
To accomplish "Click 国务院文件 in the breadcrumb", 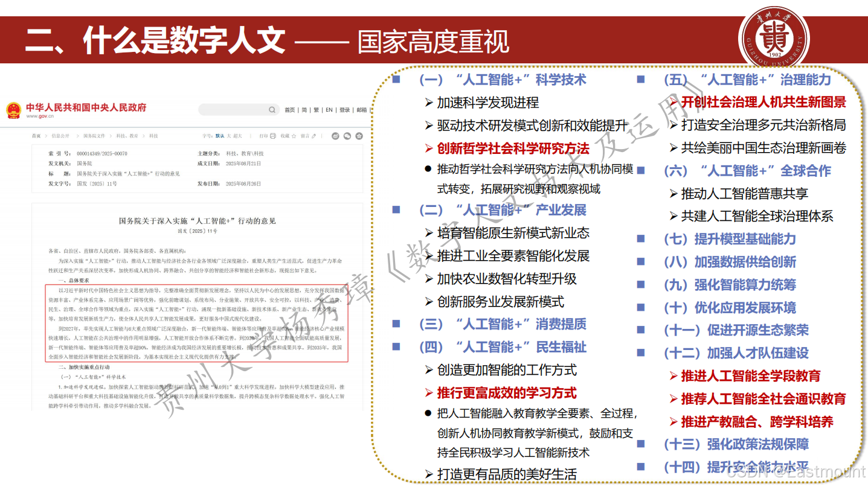I will 94,136.
